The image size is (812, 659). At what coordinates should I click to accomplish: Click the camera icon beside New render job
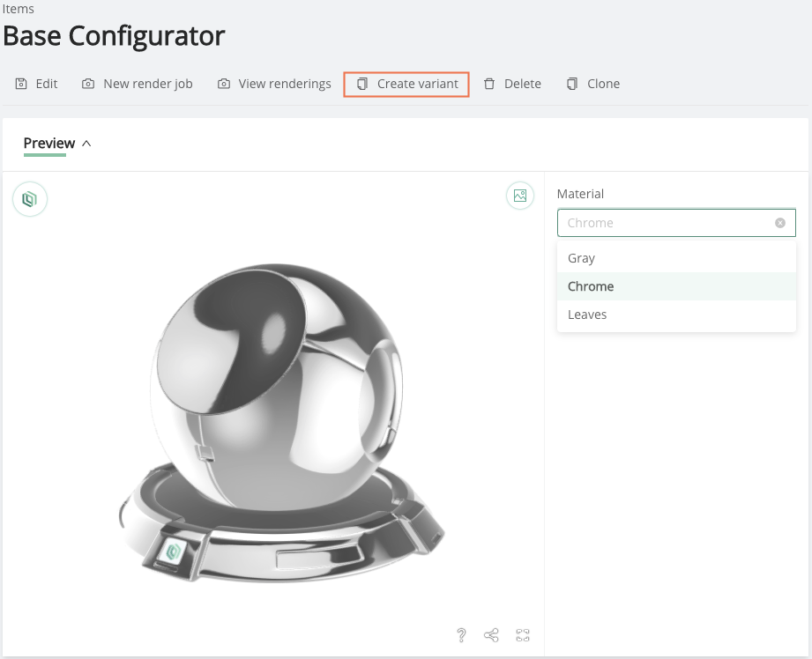[x=88, y=84]
